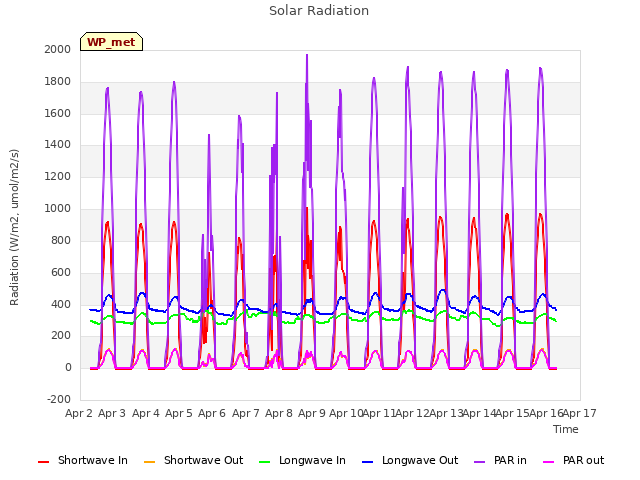This screenshot has height=480, width=640.
Task: Click the blue Longwave Out legend swatch
Action: [x=368, y=462]
